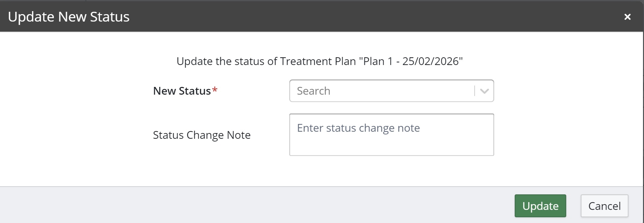
Task: Click the red required asterisk
Action: click(215, 90)
